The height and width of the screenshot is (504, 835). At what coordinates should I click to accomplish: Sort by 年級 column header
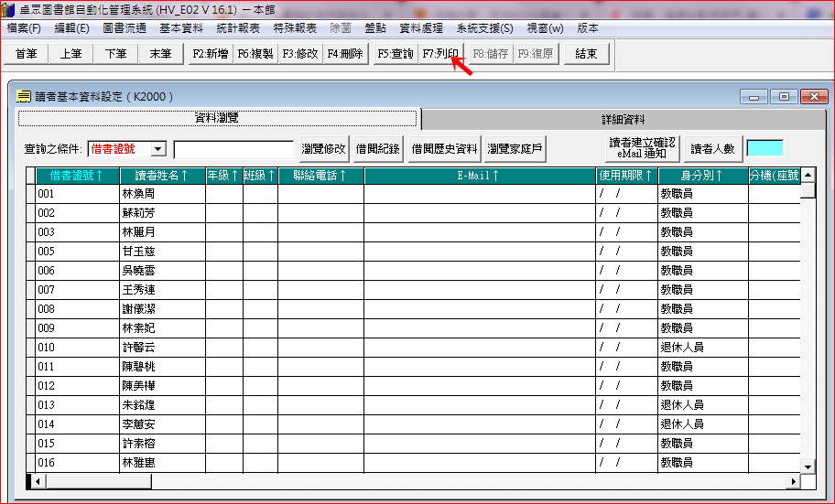tap(224, 176)
